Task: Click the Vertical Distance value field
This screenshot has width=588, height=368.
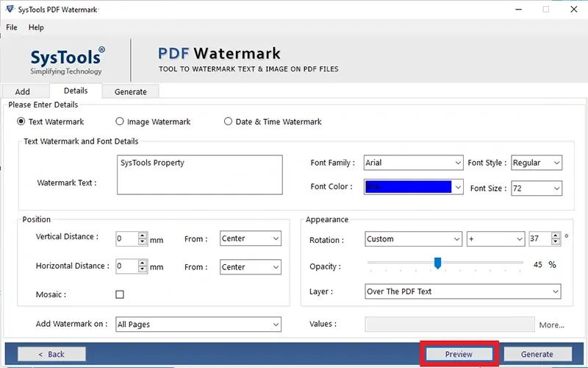Action: (126, 238)
